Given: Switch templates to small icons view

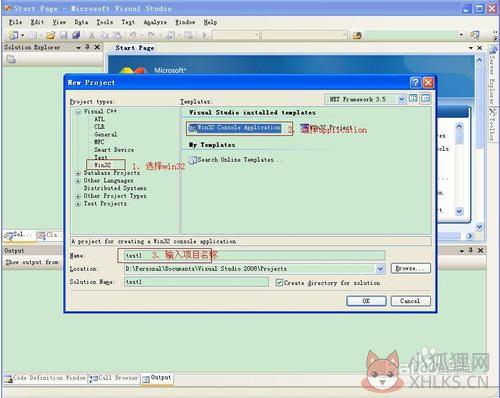Looking at the screenshot, I should pos(425,98).
